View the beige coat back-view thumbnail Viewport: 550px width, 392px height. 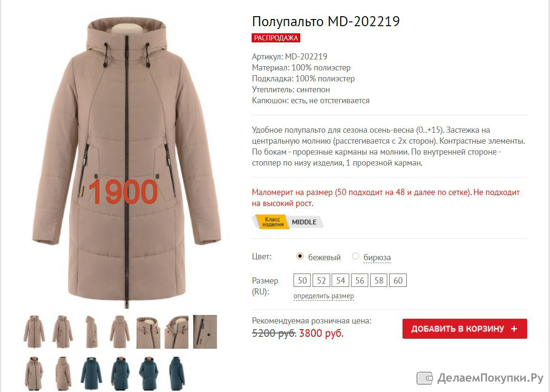(x=119, y=332)
